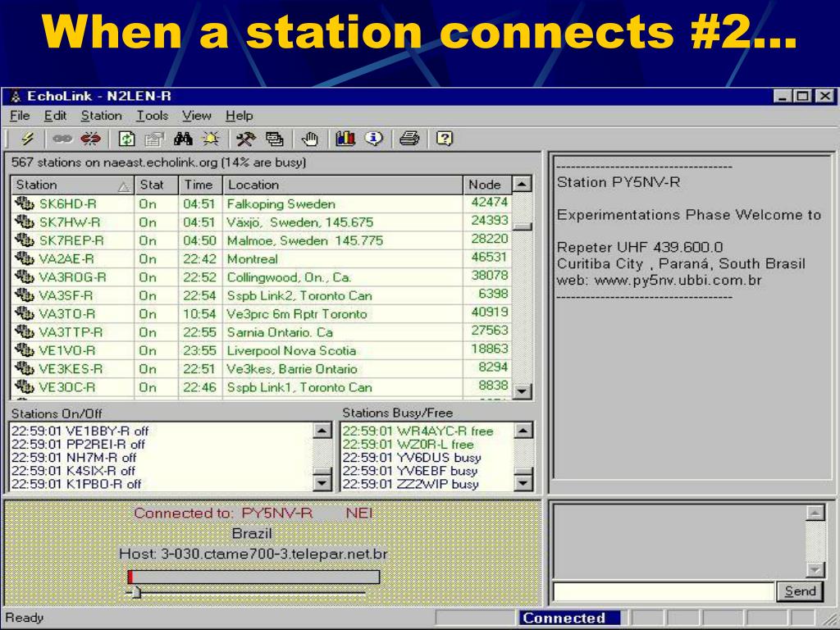
Task: Click the station list scrollbar up arrow
Action: pos(522,185)
